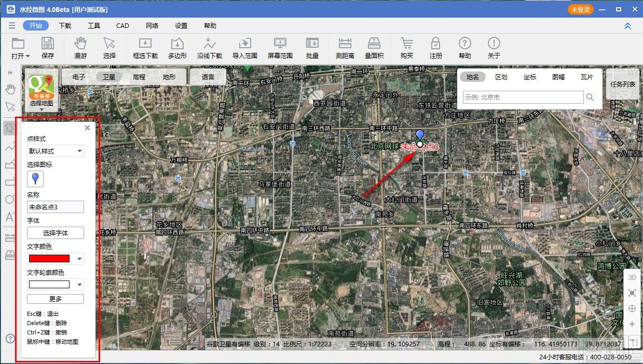Start 沿线下载 along-line download

pos(210,48)
